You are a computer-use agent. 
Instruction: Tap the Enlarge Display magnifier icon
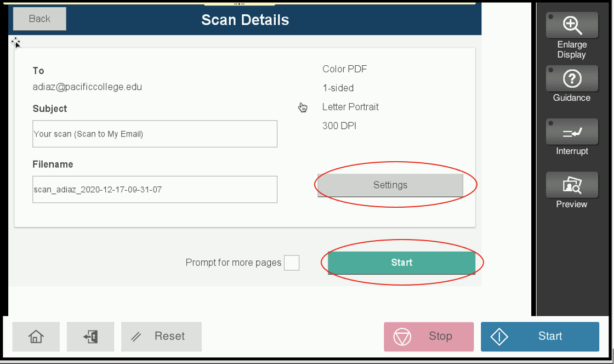(x=572, y=25)
